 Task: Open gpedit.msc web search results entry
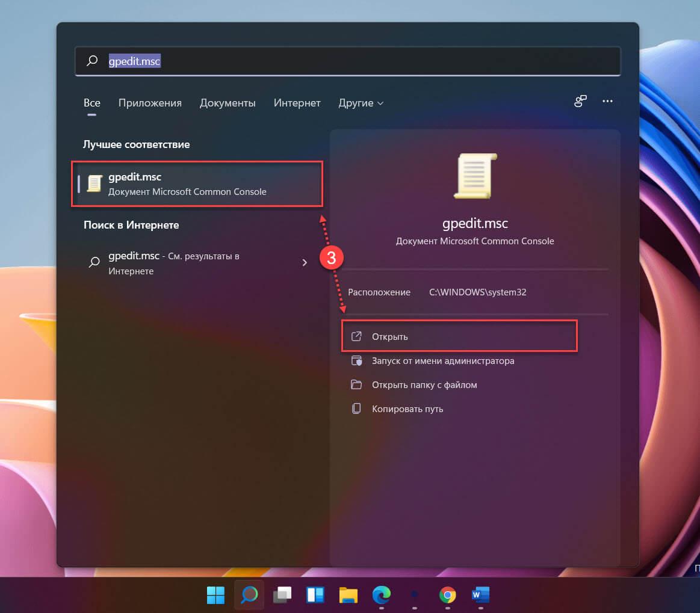(x=197, y=263)
